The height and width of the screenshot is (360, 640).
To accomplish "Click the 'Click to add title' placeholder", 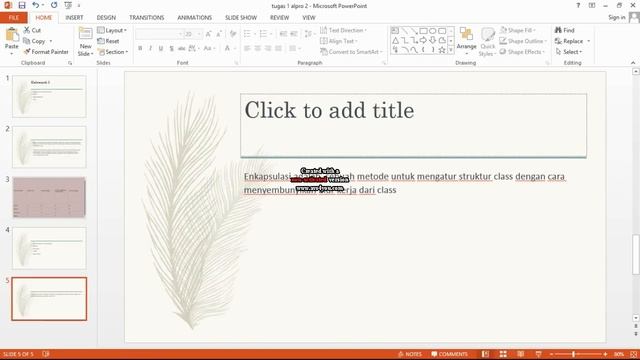I will pyautogui.click(x=413, y=125).
